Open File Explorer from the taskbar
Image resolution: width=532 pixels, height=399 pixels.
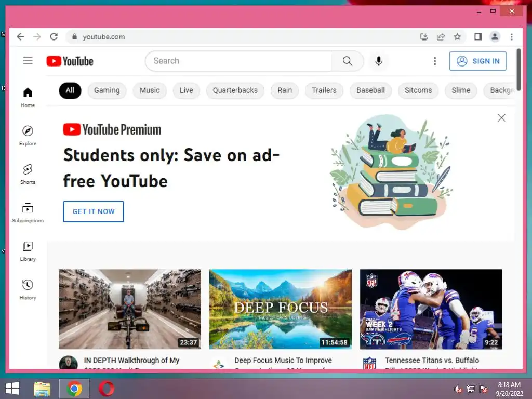[x=42, y=389]
